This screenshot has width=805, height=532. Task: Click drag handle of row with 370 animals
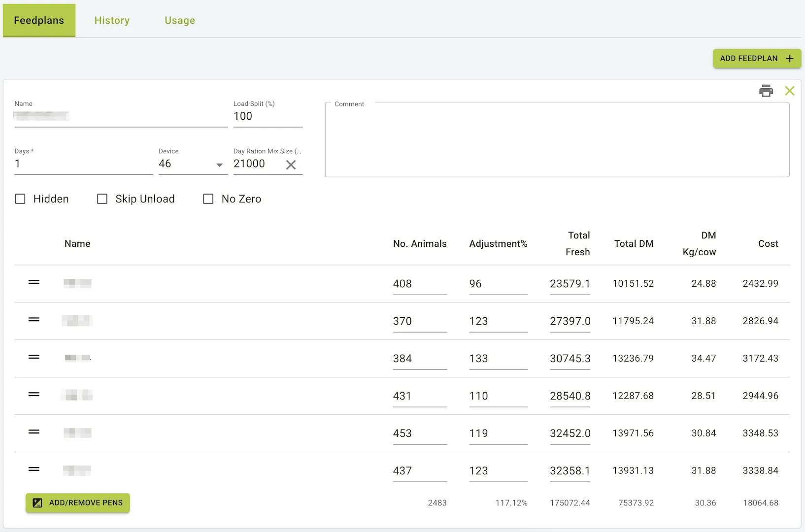click(34, 320)
